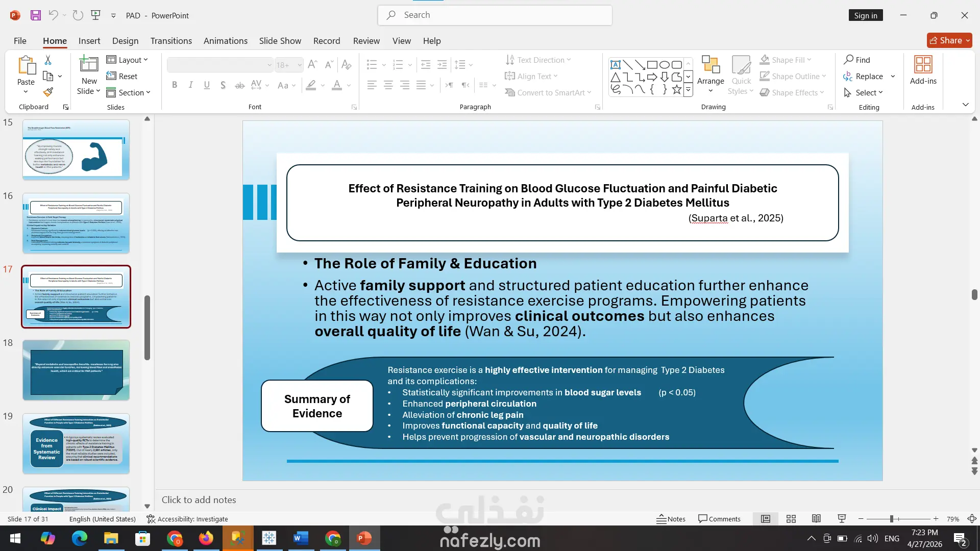
Task: Click Sign in
Action: pos(865,15)
